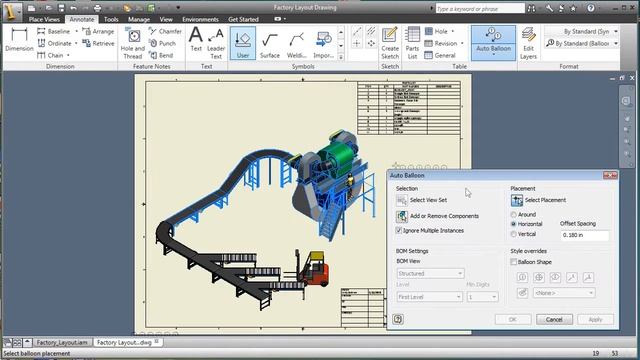Click the Arrange dimensions tool

(x=98, y=31)
